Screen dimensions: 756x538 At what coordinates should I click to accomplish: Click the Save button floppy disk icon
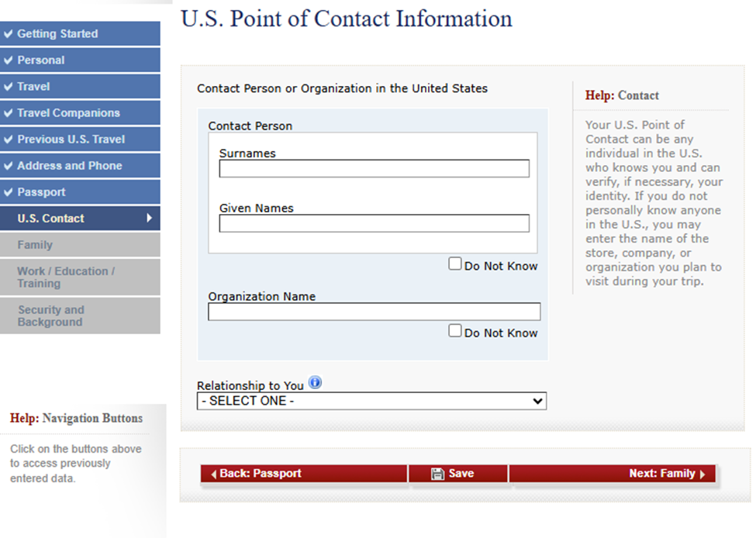pos(437,474)
